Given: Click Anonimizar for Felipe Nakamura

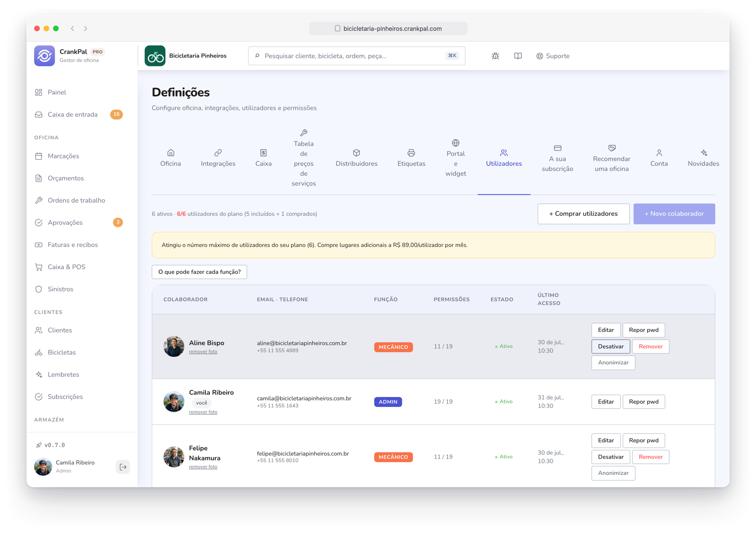Looking at the screenshot, I should [x=613, y=473].
